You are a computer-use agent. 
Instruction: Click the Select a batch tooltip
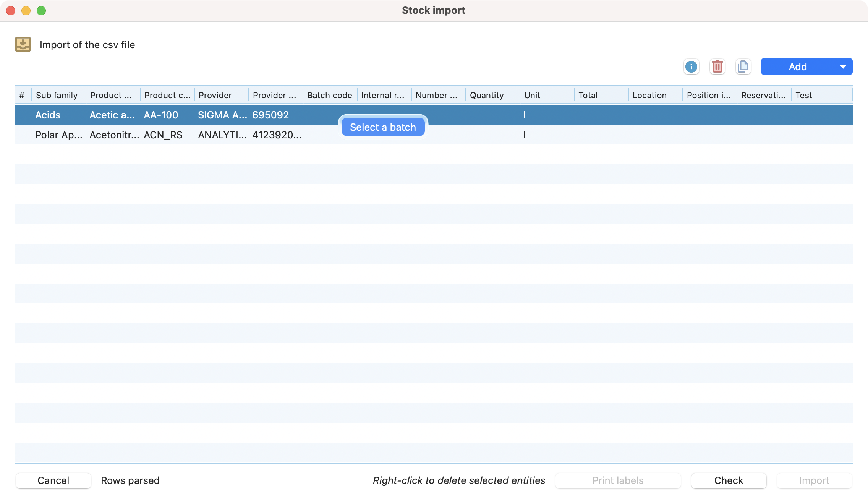tap(383, 127)
